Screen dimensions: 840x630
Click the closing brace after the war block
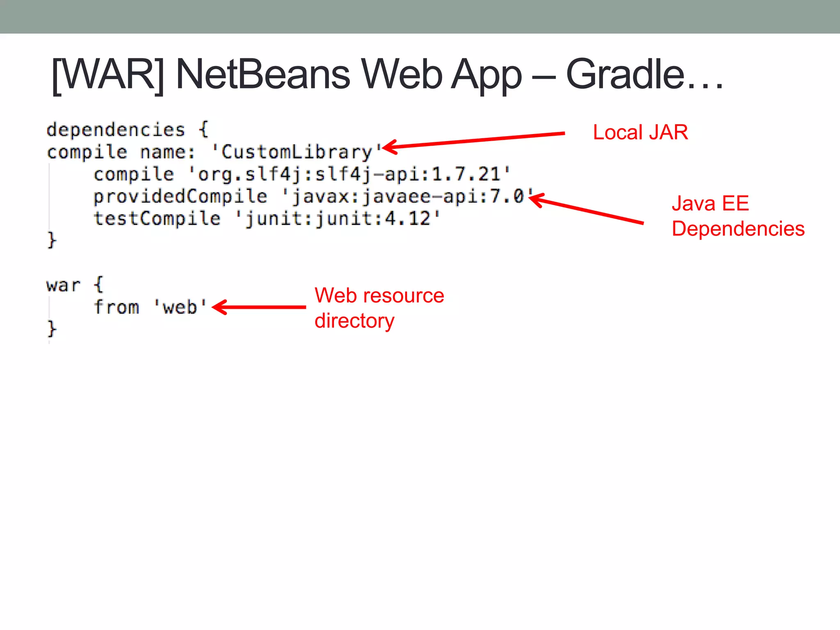(x=51, y=329)
